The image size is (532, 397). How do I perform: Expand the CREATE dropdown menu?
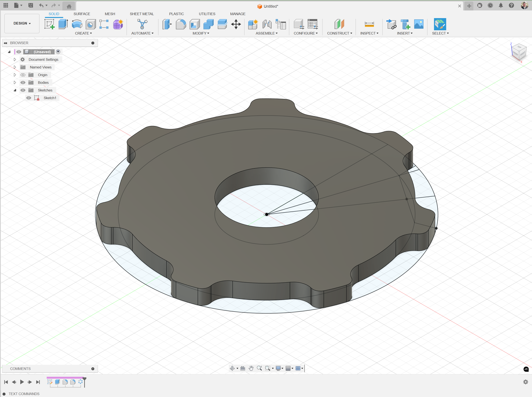click(x=83, y=33)
